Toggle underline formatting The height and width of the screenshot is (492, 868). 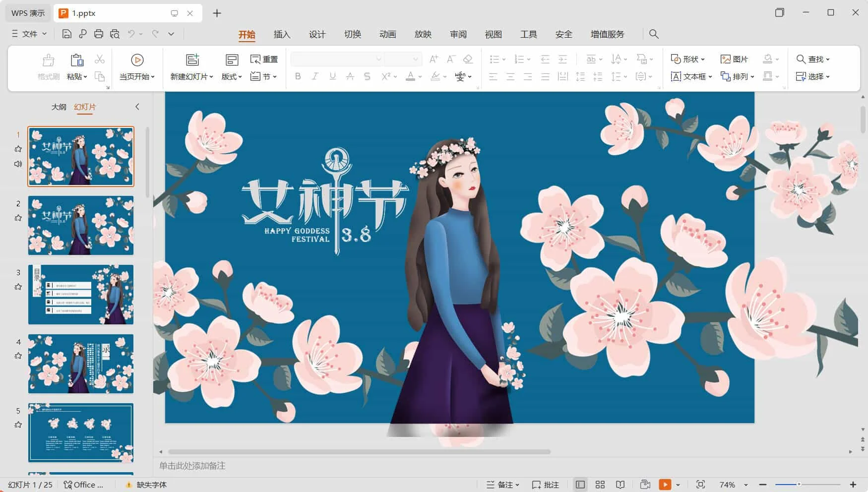coord(332,76)
